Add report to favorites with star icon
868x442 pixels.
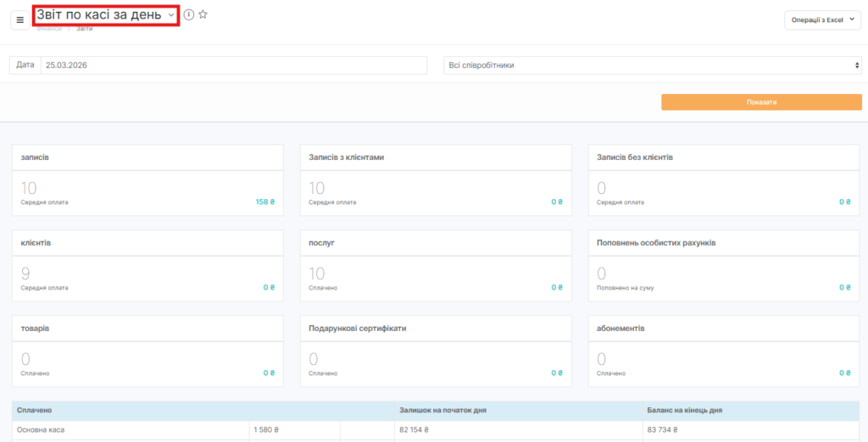point(203,14)
